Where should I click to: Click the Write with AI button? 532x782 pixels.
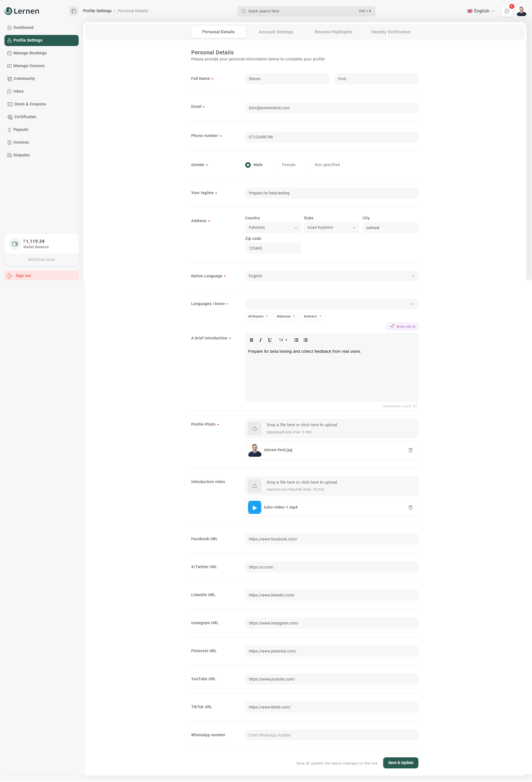click(x=402, y=326)
